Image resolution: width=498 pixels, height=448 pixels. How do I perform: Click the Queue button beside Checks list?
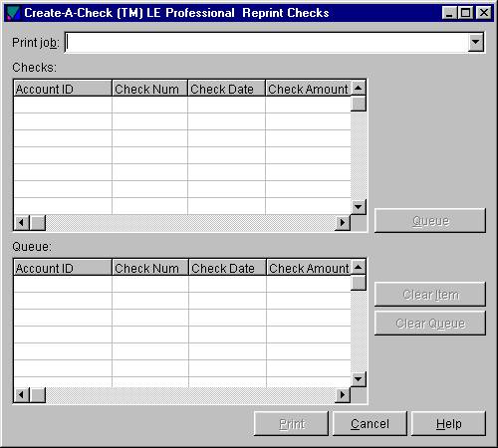click(430, 220)
